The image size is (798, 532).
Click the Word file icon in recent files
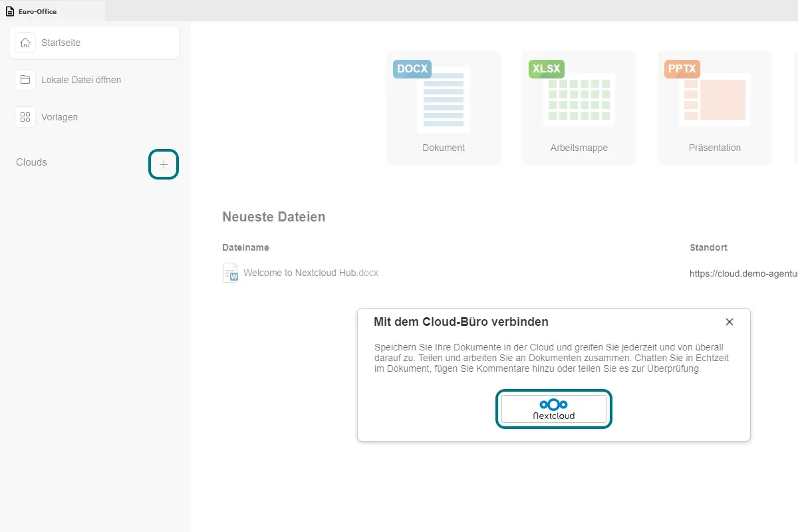(x=230, y=273)
